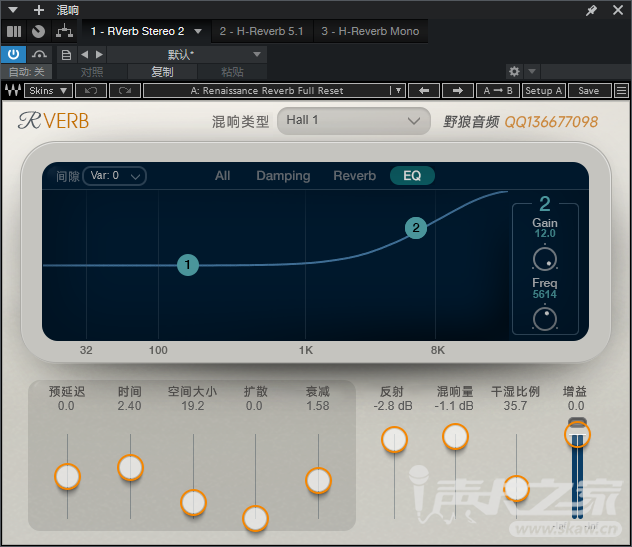Toggle the sidechain arc icon
This screenshot has width=632, height=547.
[39, 54]
